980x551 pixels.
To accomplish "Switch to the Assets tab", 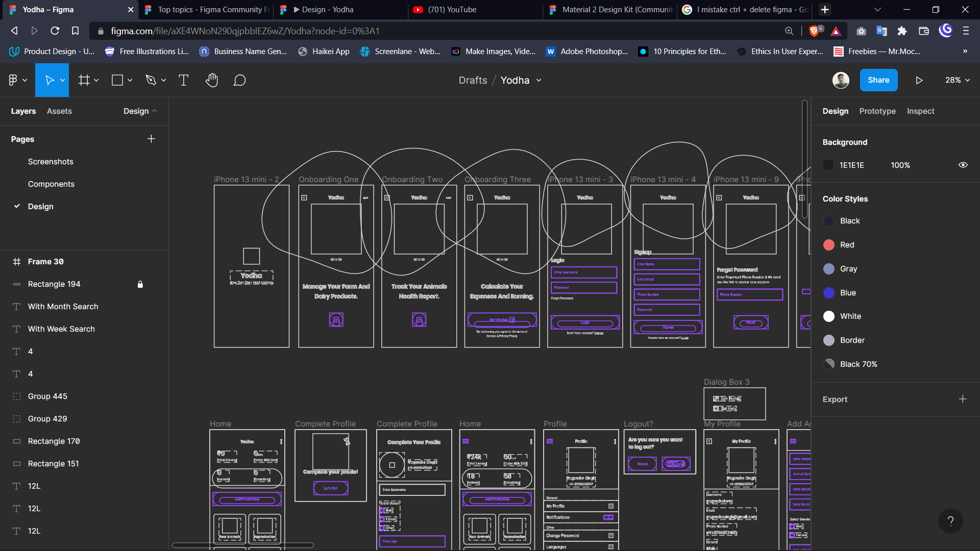I will tap(59, 111).
